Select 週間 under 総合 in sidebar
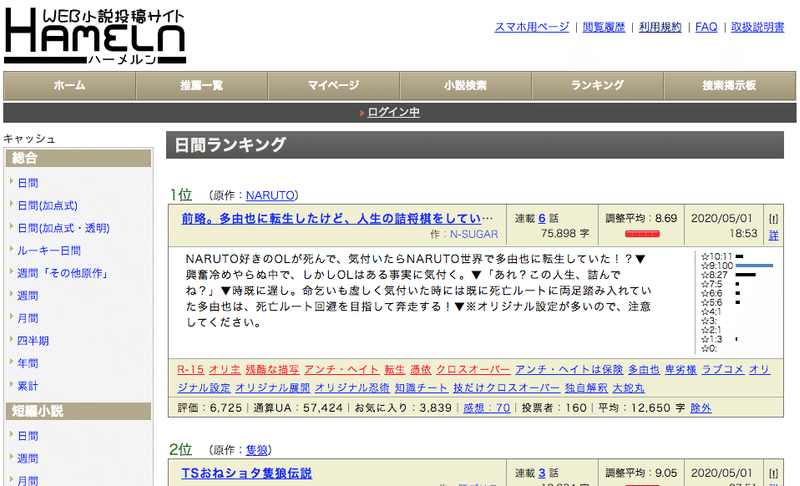This screenshot has width=800, height=486. pos(28,296)
